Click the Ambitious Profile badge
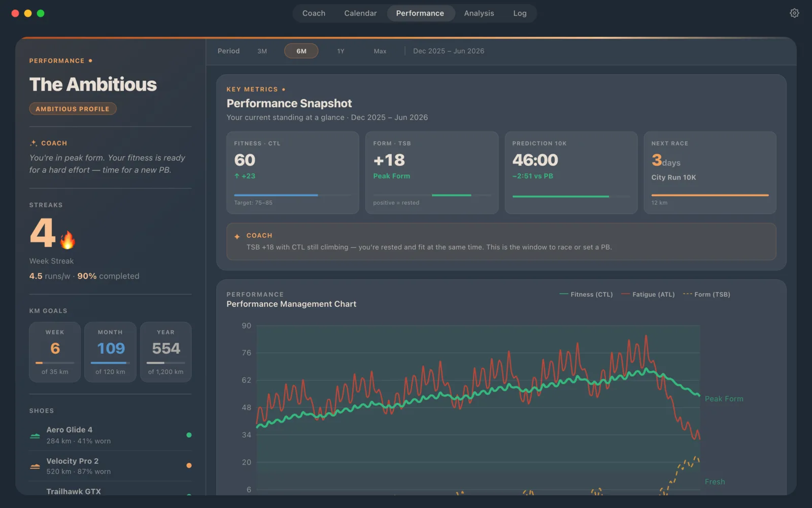 point(73,109)
